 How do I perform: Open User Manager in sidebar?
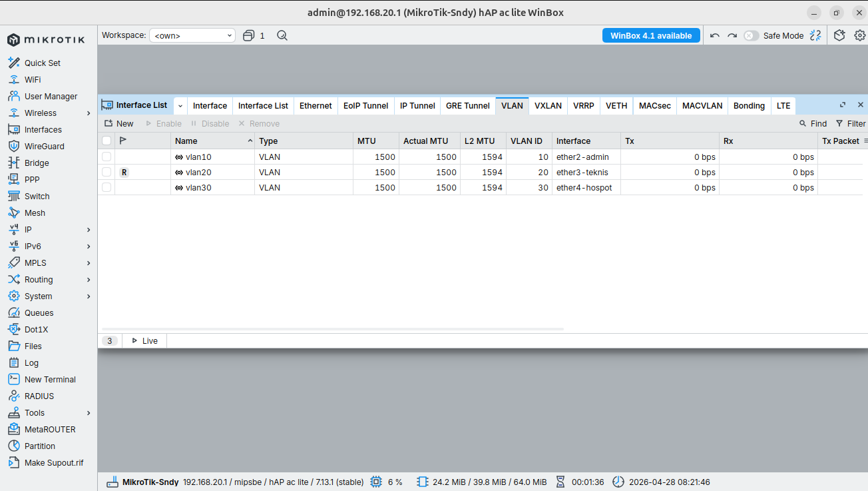(x=51, y=96)
